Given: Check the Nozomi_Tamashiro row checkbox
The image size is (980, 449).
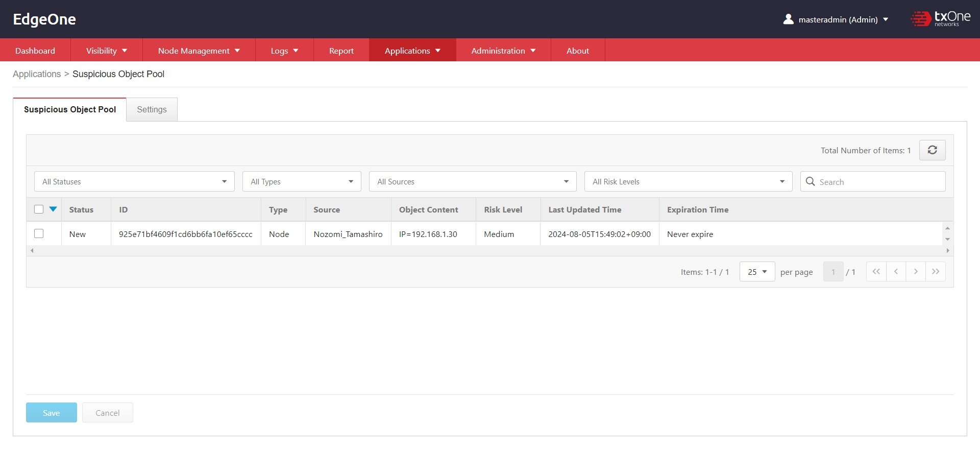Looking at the screenshot, I should [x=39, y=234].
